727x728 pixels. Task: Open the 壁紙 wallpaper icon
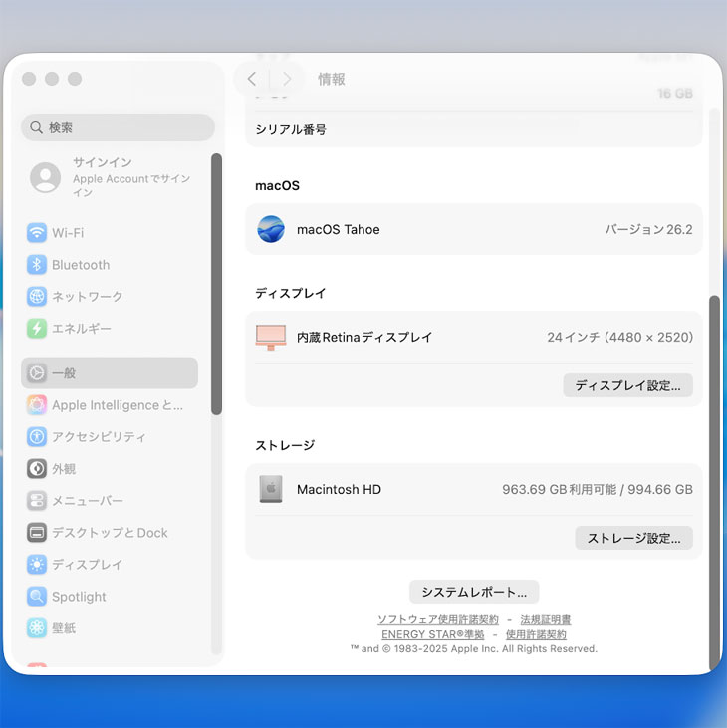coord(37,628)
